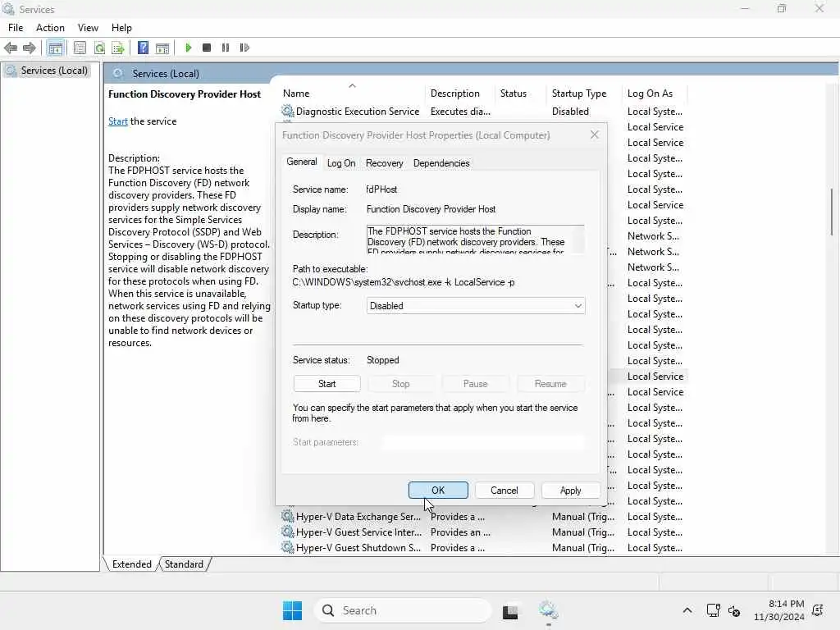Click the Start button in Properties dialog
Viewport: 840px width, 630px height.
326,384
